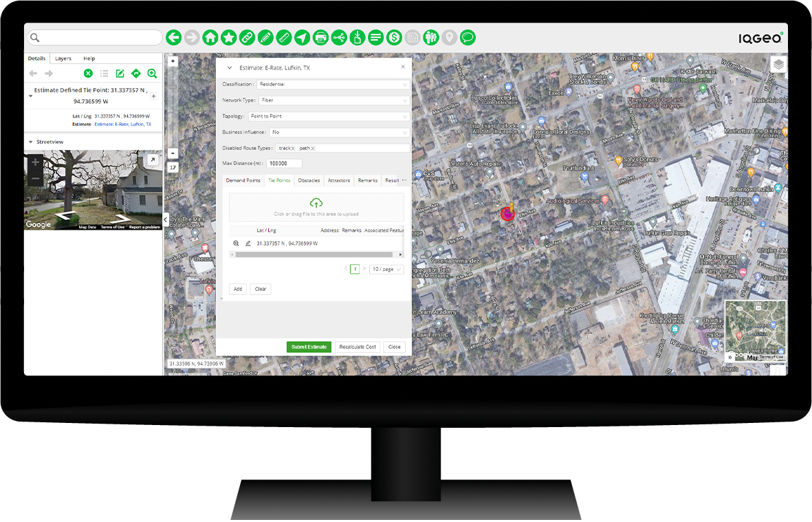
Task: Click the pencil edit icon beside the coordinates row
Action: pos(248,243)
